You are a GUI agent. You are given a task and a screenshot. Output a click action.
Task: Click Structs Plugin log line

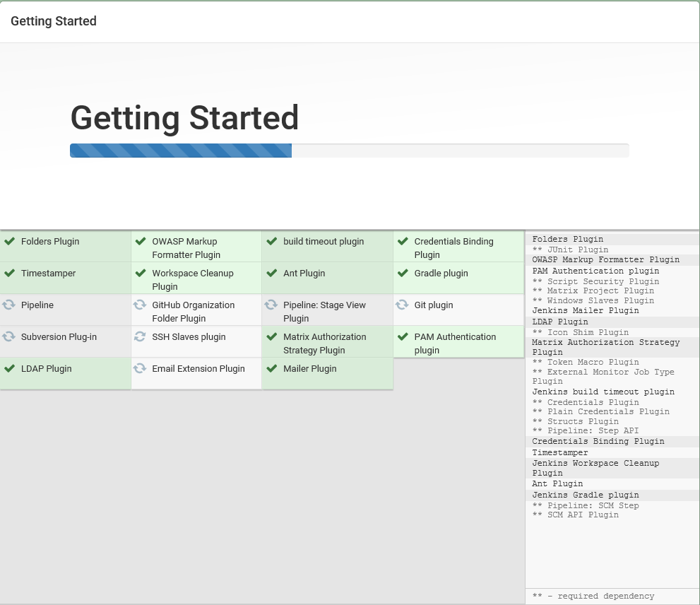[x=575, y=421]
